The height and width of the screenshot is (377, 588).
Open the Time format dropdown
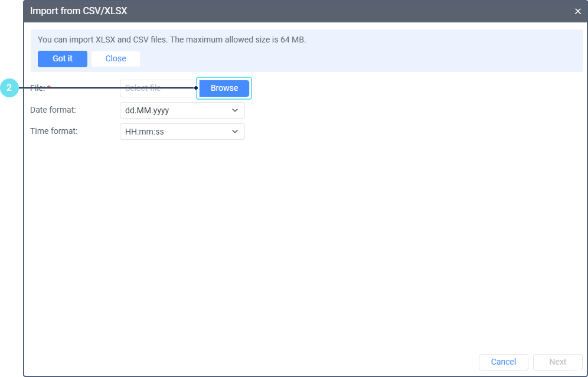pyautogui.click(x=182, y=132)
